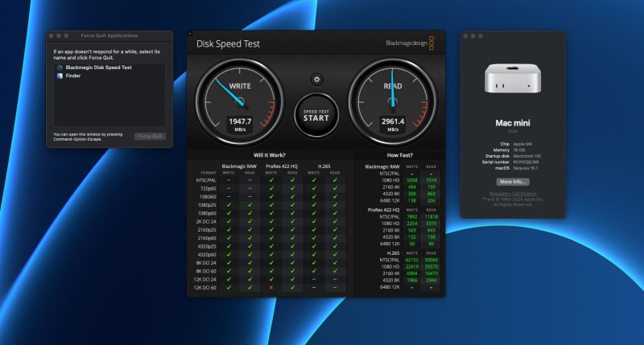Click the 1080i60 row label

pos(208,197)
